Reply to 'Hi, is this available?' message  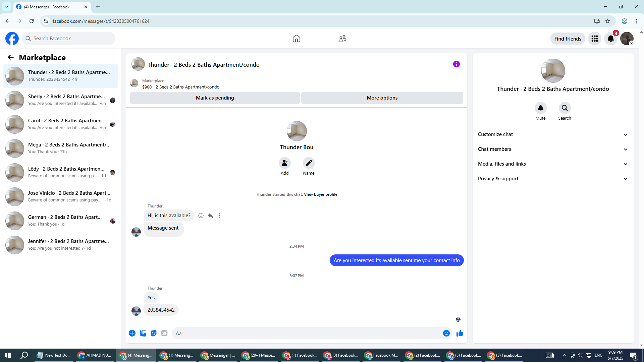pos(210,216)
